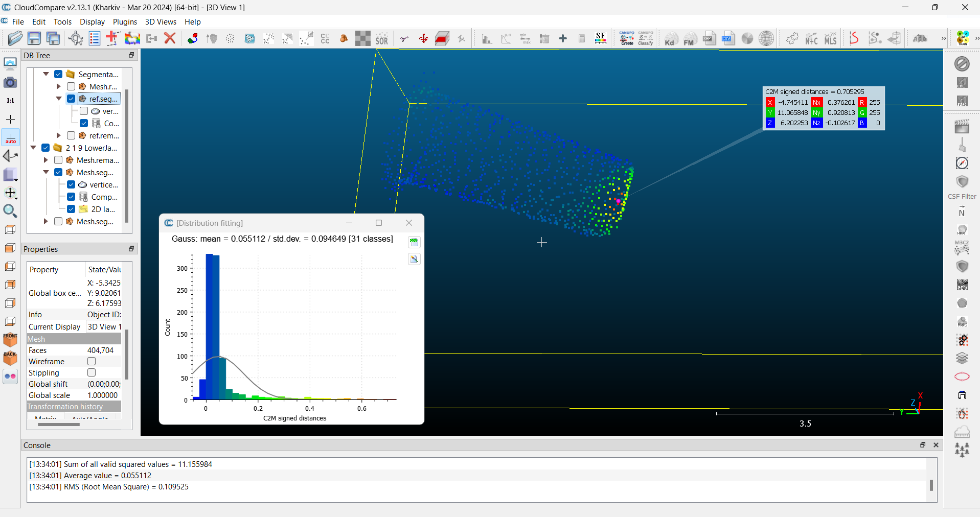Open the 3D Views menu
The height and width of the screenshot is (517, 980).
point(161,22)
